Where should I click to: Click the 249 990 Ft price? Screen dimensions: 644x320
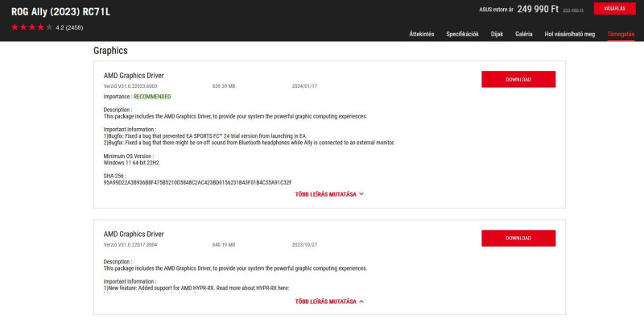pos(538,10)
